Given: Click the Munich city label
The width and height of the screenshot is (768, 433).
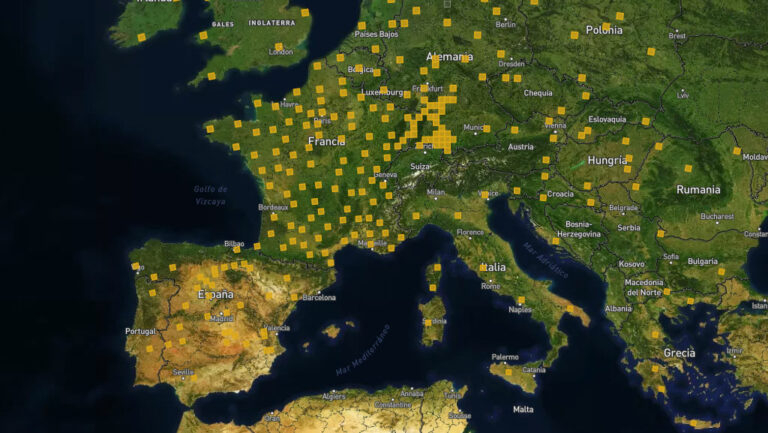Looking at the screenshot, I should (x=474, y=127).
